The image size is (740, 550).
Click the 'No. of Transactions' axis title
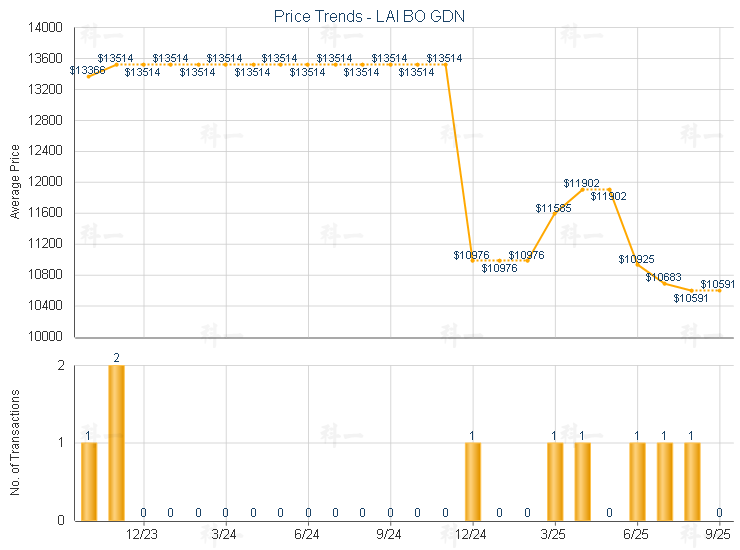coord(15,442)
